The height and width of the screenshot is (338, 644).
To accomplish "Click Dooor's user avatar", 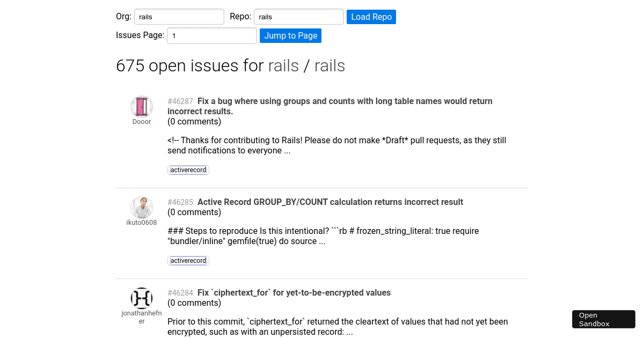I will click(141, 106).
